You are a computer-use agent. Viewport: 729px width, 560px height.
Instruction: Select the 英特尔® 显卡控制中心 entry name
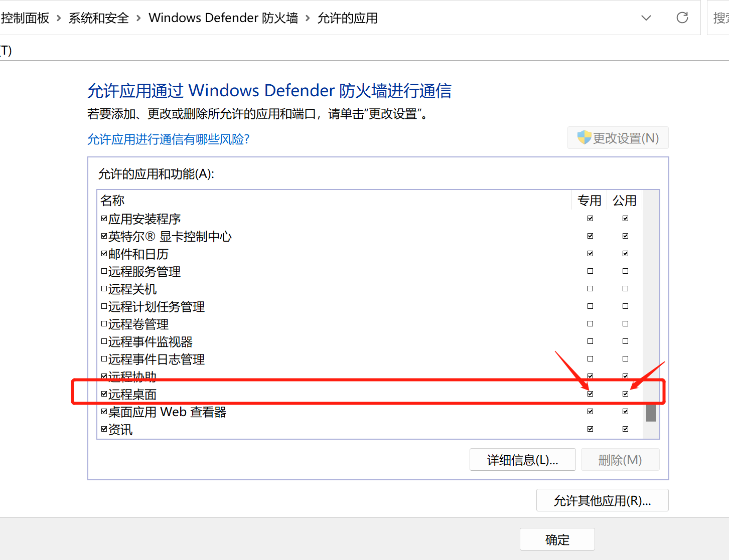170,237
